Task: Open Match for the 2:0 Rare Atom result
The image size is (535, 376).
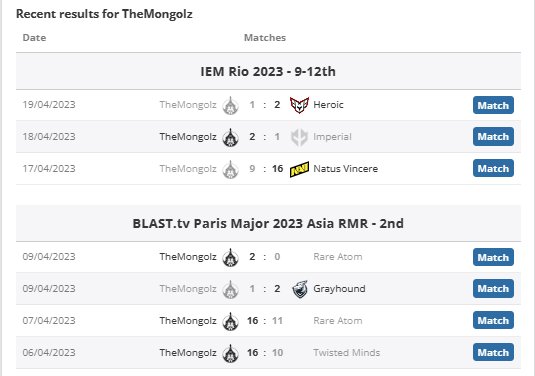Action: [x=493, y=257]
